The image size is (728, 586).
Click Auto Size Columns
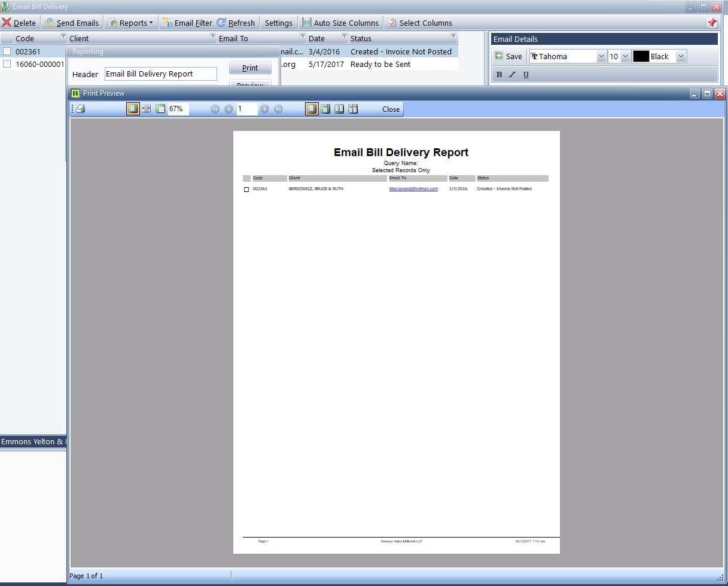point(340,23)
